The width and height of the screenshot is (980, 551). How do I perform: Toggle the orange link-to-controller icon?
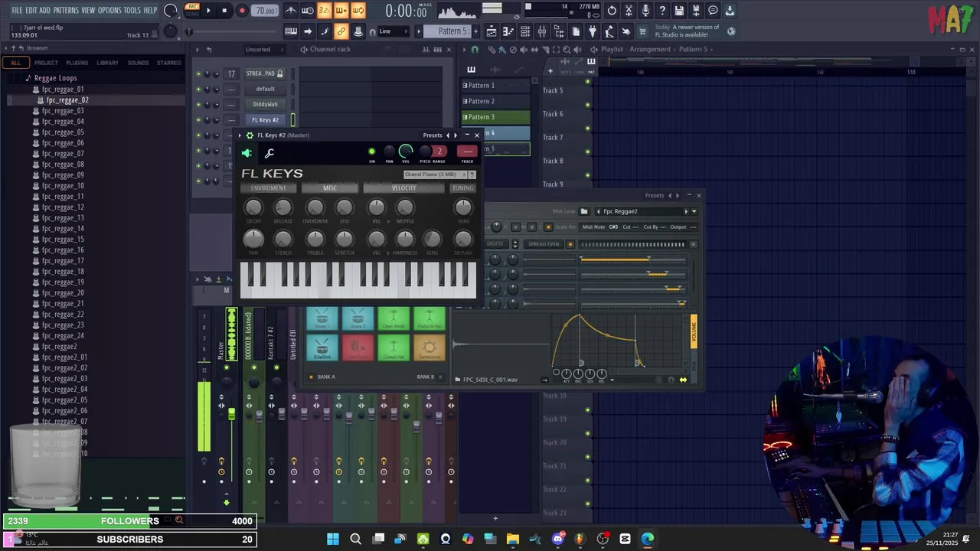341,31
